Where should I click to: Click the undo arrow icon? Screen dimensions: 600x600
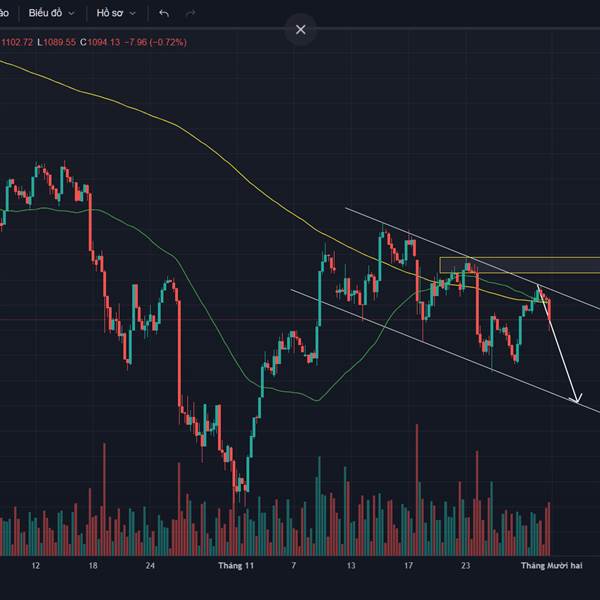click(x=164, y=14)
